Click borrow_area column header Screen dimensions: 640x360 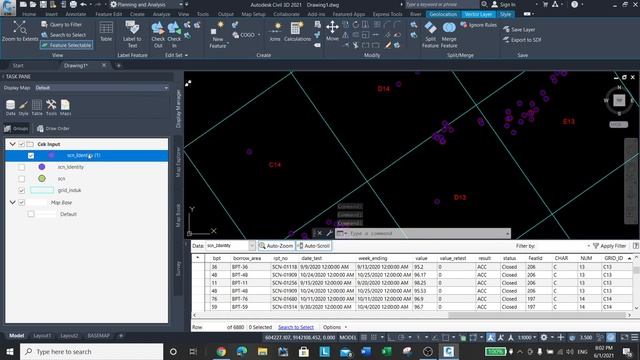pos(247,258)
